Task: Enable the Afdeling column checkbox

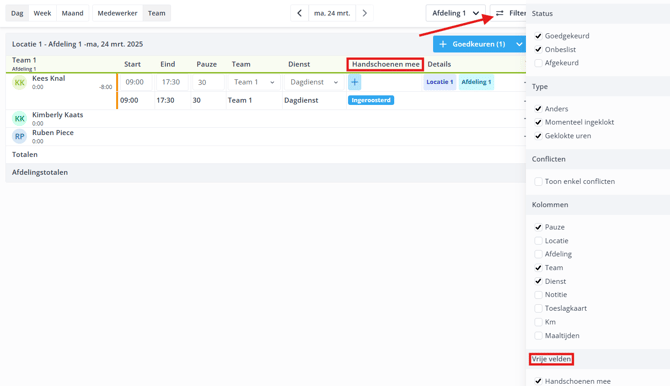Action: [x=538, y=254]
